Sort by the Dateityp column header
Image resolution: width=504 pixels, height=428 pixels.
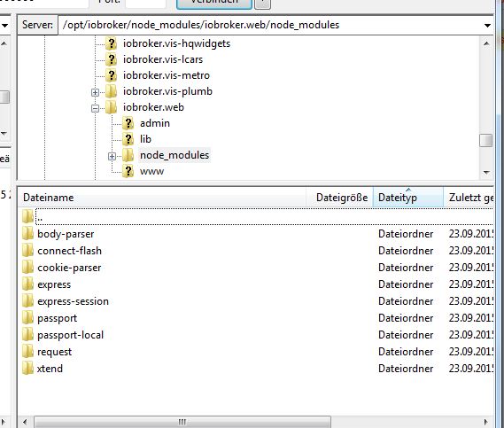pyautogui.click(x=408, y=198)
